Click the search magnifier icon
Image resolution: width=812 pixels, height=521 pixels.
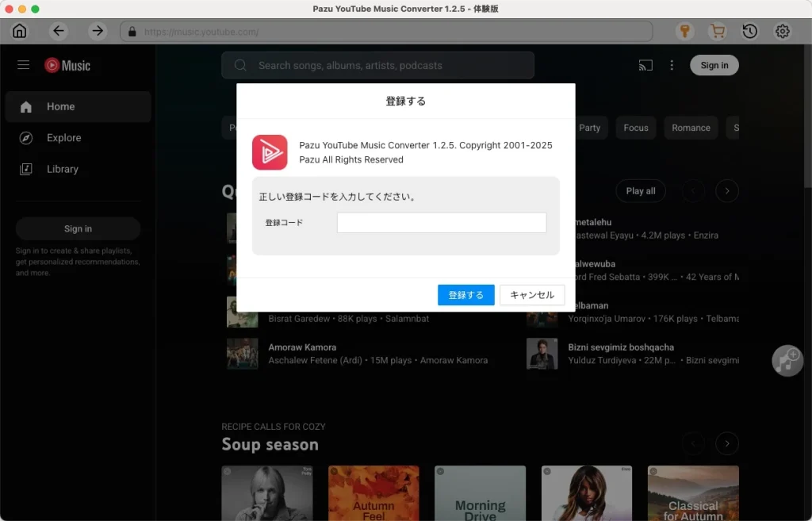(240, 65)
